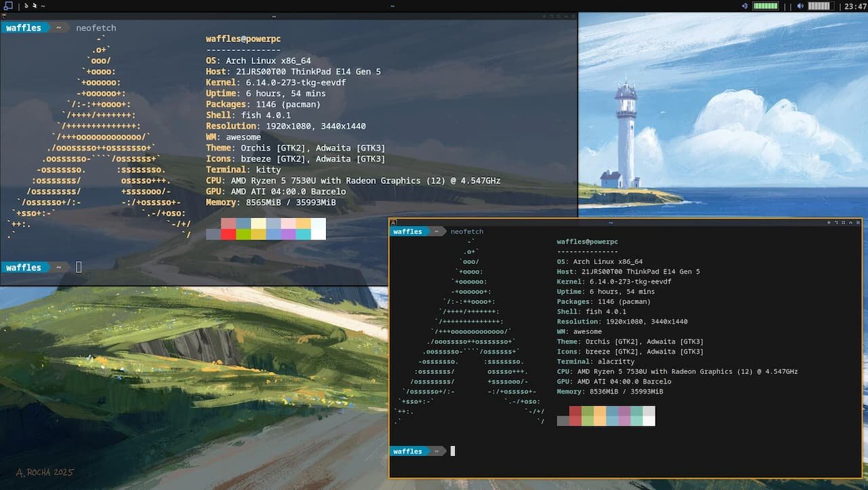The width and height of the screenshot is (868, 490).
Task: Click the kitty window titlebar title
Action: (x=274, y=16)
